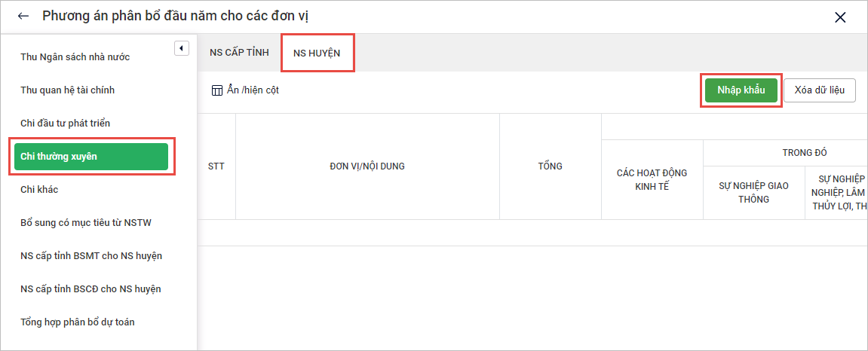Close the dialog with the X icon
The width and height of the screenshot is (868, 351).
point(840,17)
